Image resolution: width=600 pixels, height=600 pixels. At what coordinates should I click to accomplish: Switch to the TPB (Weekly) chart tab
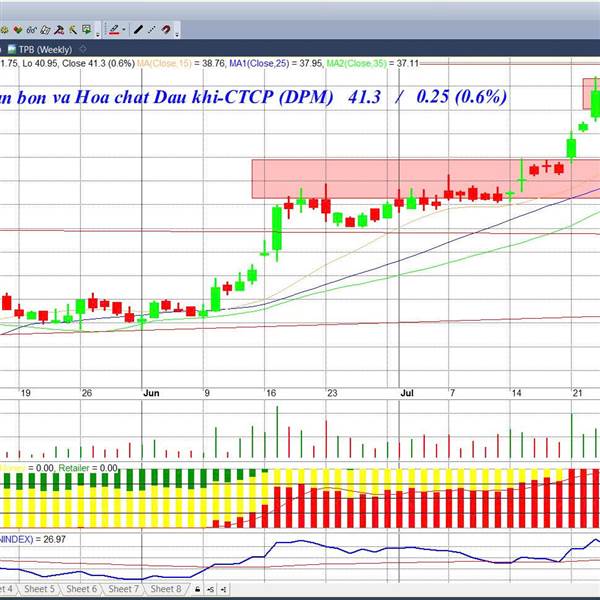coord(45,49)
